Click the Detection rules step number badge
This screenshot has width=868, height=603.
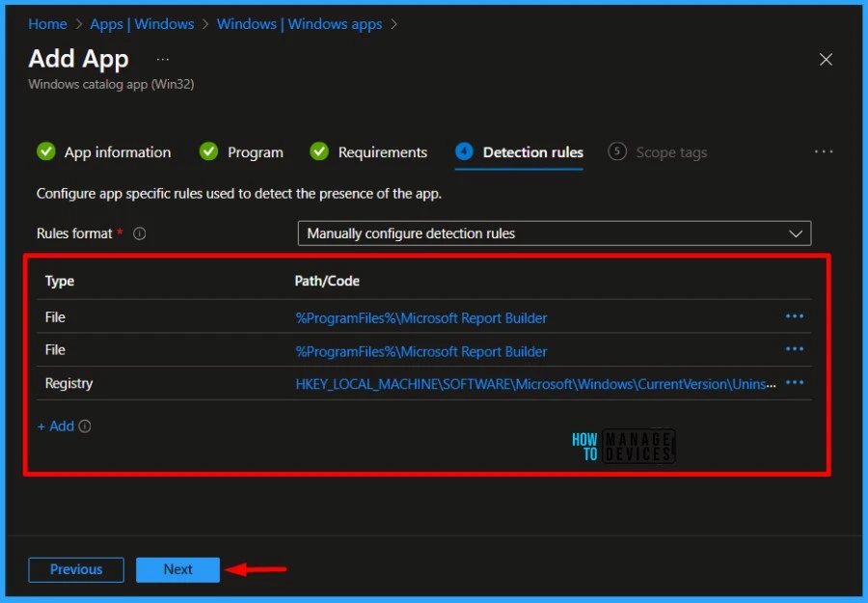464,151
